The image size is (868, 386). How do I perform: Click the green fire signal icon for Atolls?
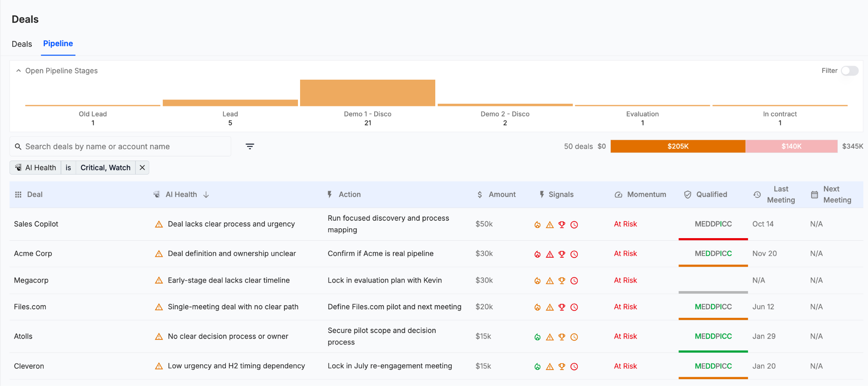[537, 337]
